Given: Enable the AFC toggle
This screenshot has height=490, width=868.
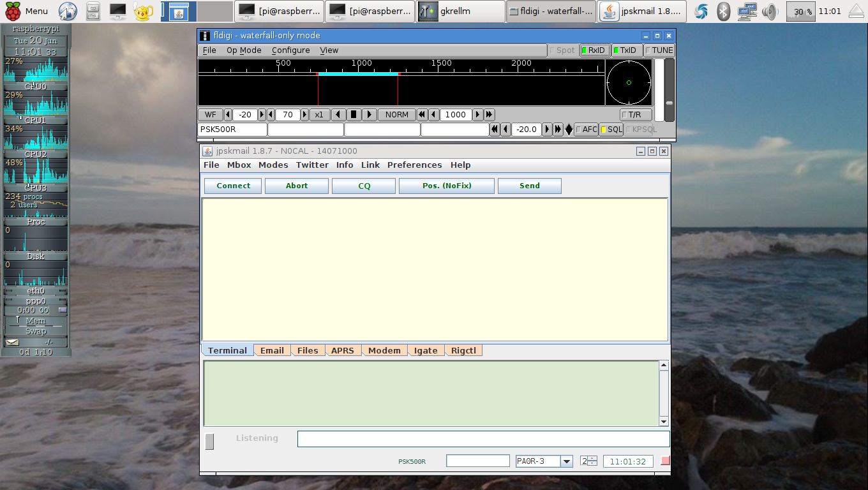Looking at the screenshot, I should (x=586, y=130).
